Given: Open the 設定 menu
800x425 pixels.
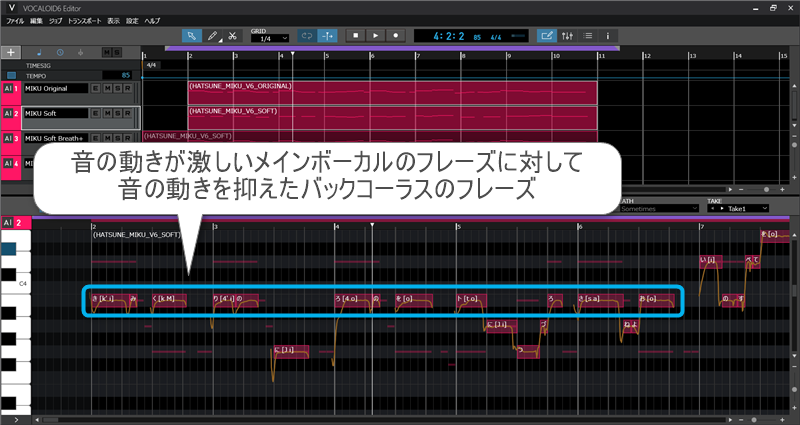Looking at the screenshot, I should pos(132,21).
